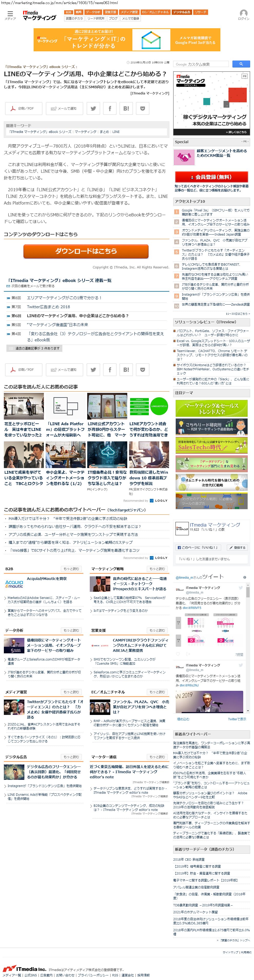This screenshot has width=254, height=980.
Task: Click the ログイン user avatar icon
Action: tap(243, 13)
